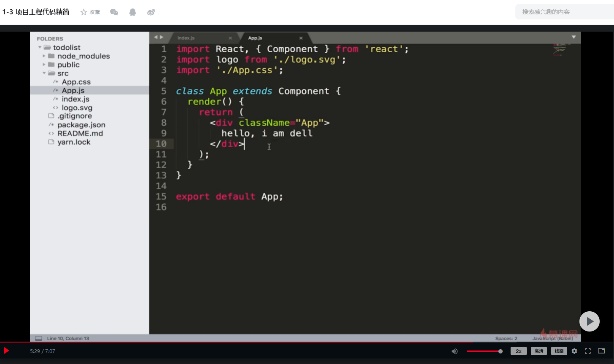Viewport: 614px width, 364px height.
Task: Toggle web-page fullscreen mode icon
Action: click(601, 351)
